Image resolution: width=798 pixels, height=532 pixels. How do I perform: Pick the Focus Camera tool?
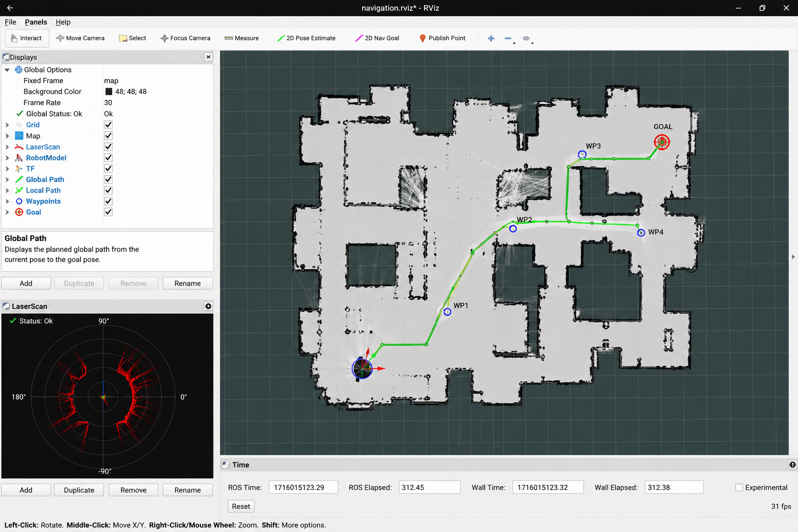point(185,38)
